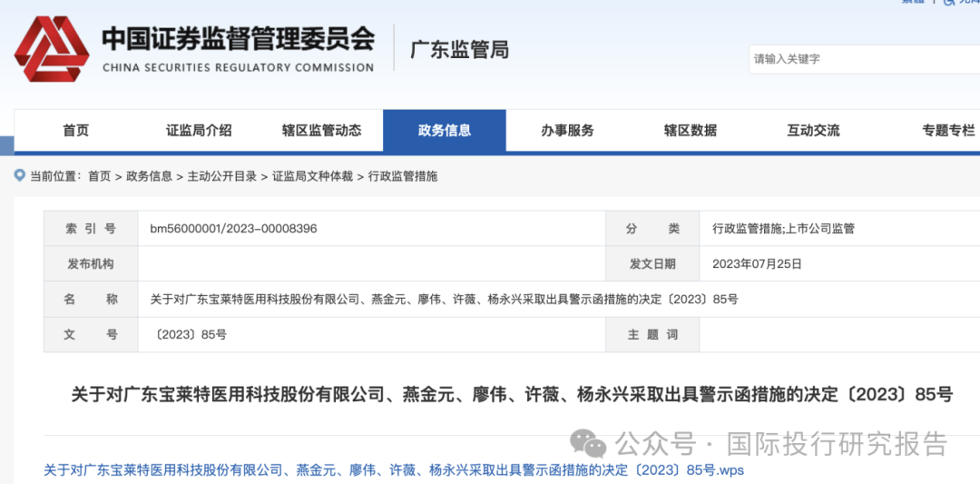Click the 证监局文种体裁 breadcrumb link
This screenshot has width=980, height=484.
coord(312,176)
